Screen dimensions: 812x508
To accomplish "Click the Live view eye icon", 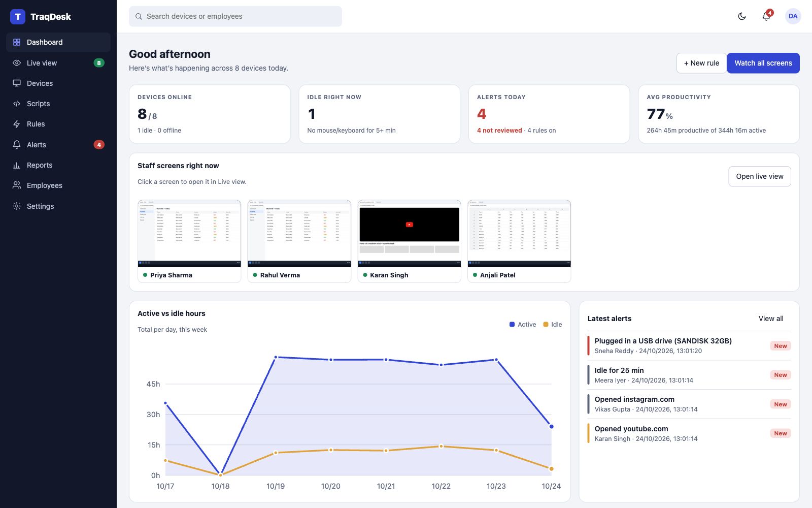I will pyautogui.click(x=17, y=63).
